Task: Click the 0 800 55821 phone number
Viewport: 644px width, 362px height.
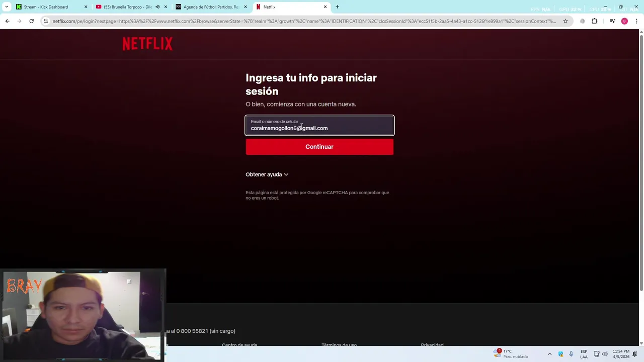Action: [x=192, y=331]
